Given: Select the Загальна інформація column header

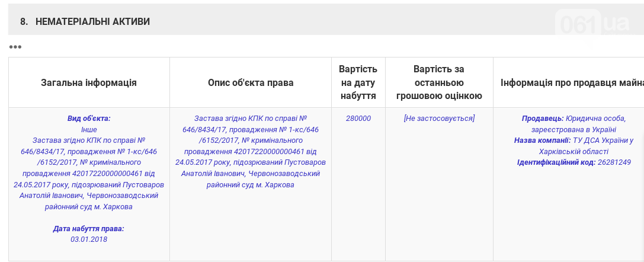Looking at the screenshot, I should [x=89, y=82].
